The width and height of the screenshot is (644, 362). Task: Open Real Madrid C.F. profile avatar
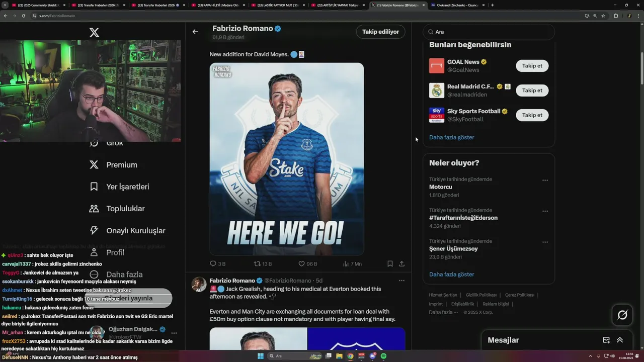click(x=437, y=90)
